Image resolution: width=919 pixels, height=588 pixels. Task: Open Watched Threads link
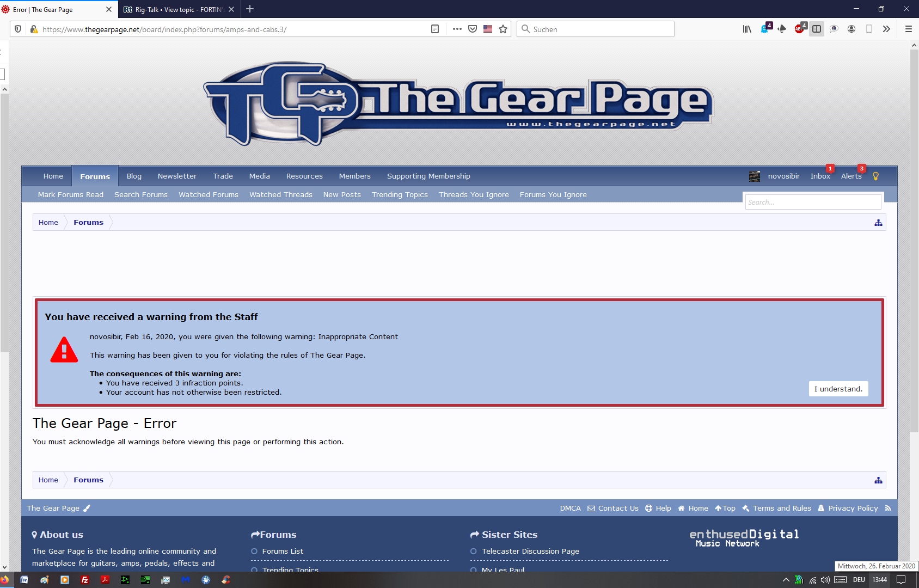click(x=281, y=194)
